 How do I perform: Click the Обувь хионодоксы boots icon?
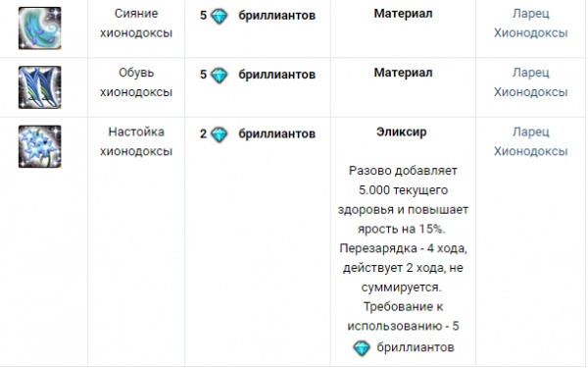(x=40, y=87)
